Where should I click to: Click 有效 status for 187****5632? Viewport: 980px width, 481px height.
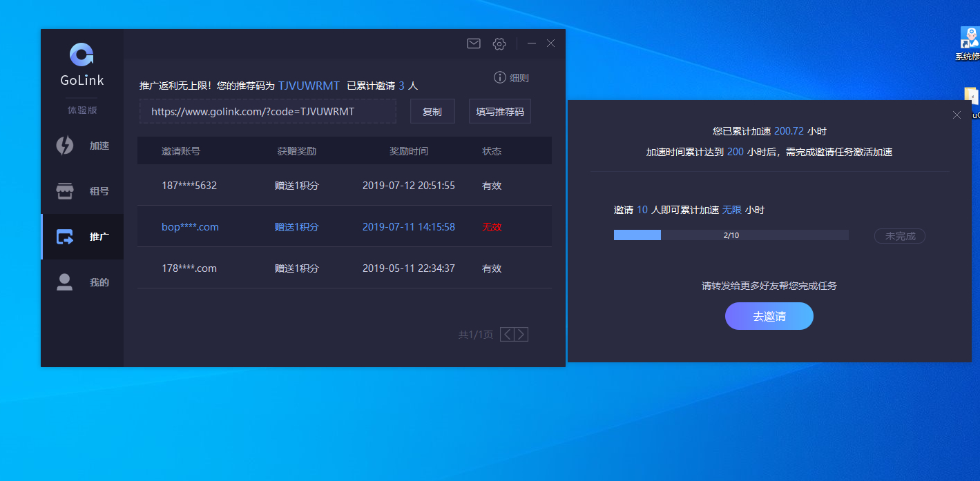[x=492, y=186]
